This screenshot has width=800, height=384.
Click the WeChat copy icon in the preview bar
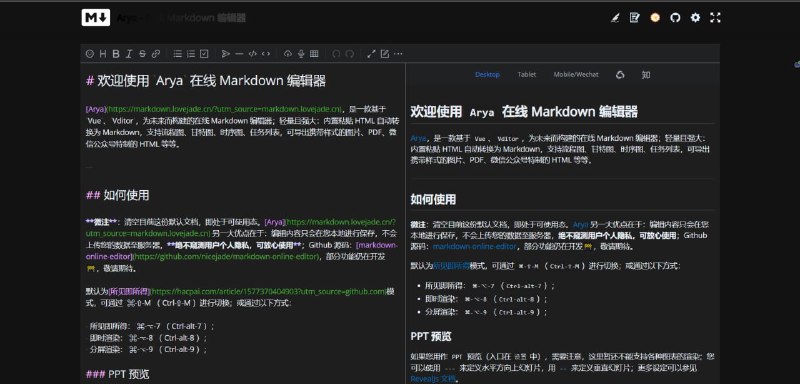[620, 74]
